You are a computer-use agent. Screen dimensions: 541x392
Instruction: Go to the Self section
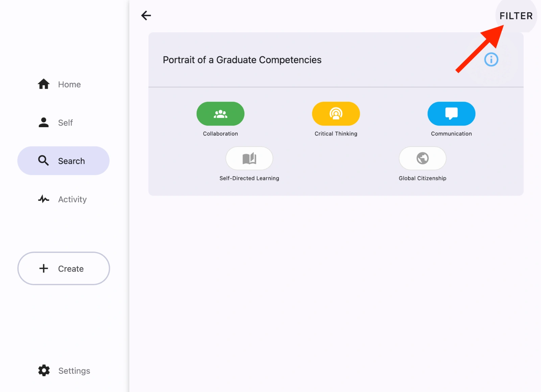[65, 123]
